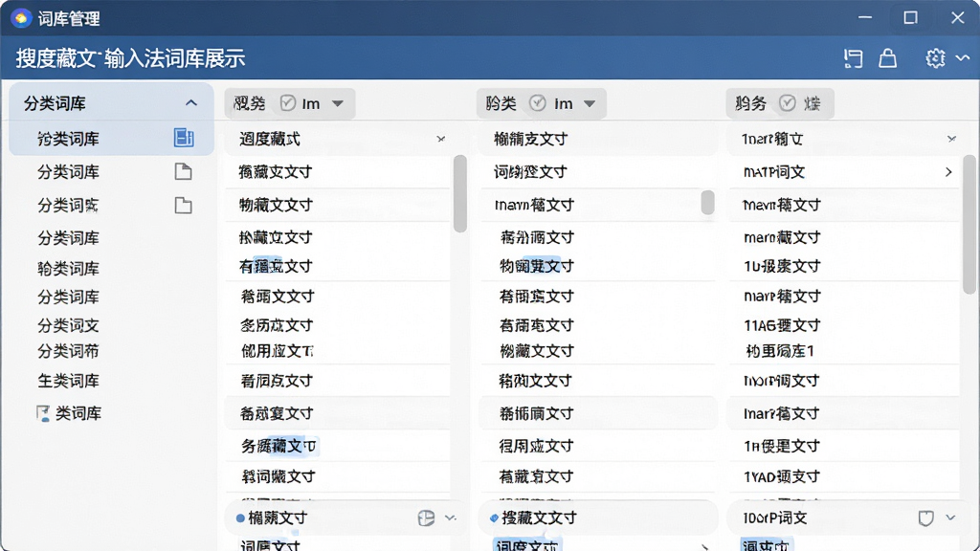Click the IDorP词文 footer label
This screenshot has height=551, width=980.
point(775,518)
